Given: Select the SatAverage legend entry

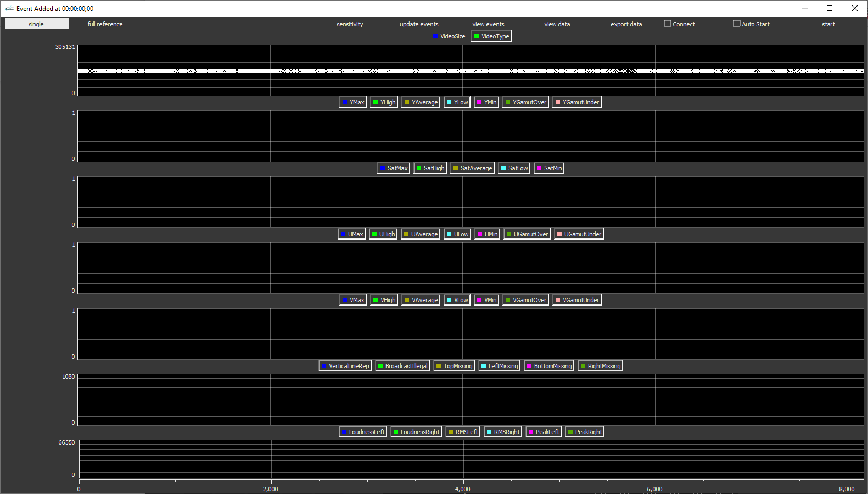Looking at the screenshot, I should tap(473, 168).
